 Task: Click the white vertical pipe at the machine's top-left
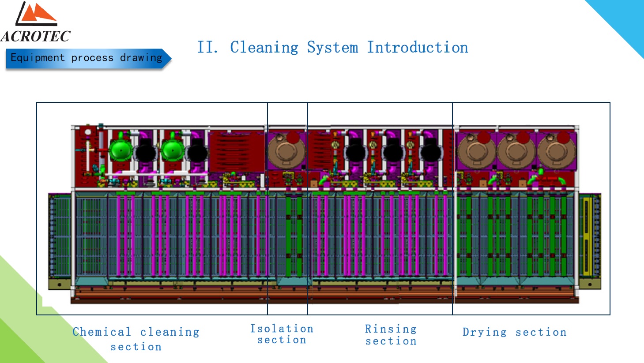click(88, 152)
